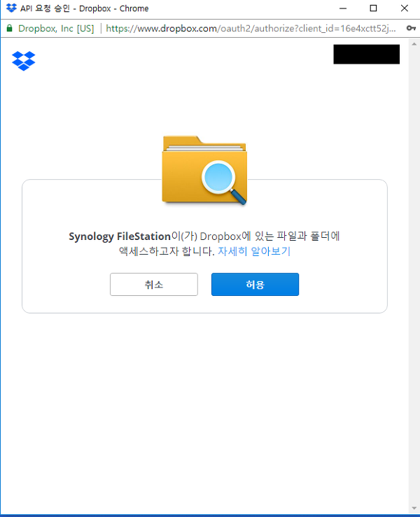Click the scrollbar up arrow
The height and width of the screenshot is (517, 420).
[414, 44]
